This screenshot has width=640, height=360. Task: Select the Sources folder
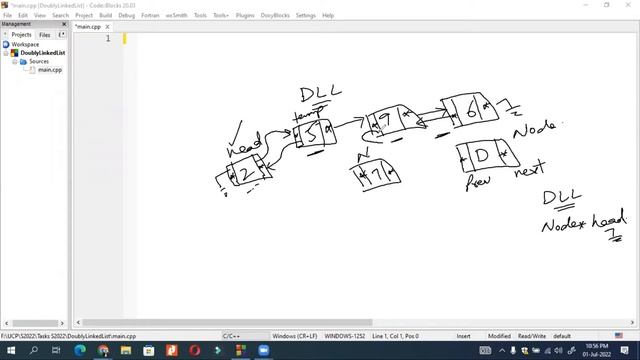[39, 61]
